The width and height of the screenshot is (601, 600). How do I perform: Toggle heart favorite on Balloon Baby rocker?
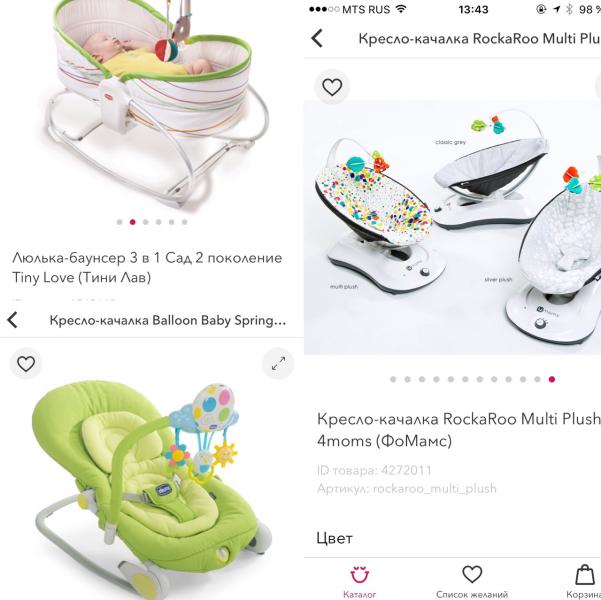26,363
